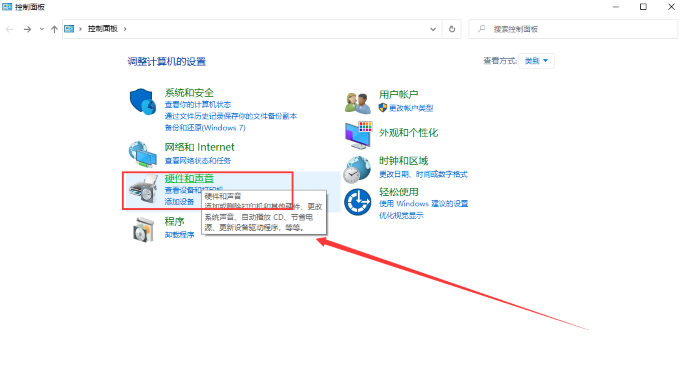Viewport: 682px width, 384px height.
Task: Open the Network and Internet globe icon
Action: pyautogui.click(x=143, y=154)
